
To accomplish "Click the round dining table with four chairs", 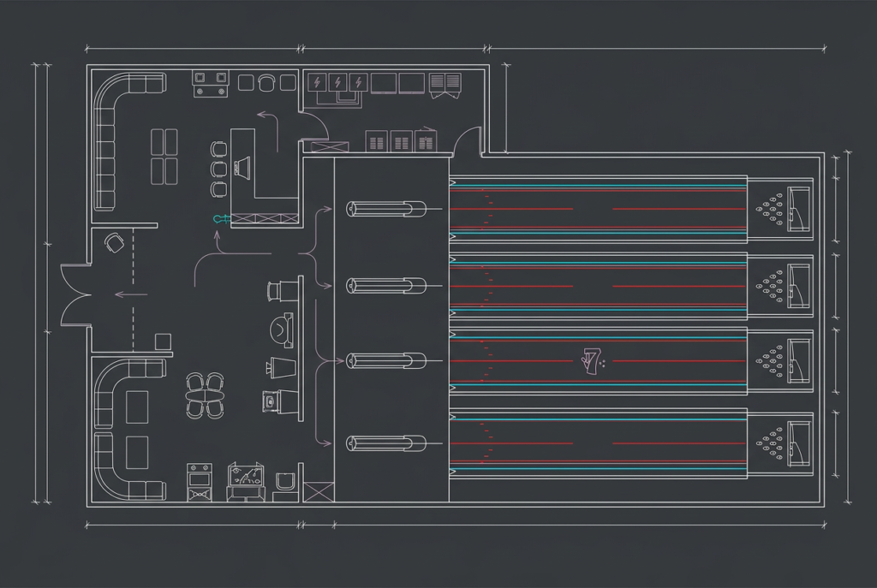I will pyautogui.click(x=206, y=395).
